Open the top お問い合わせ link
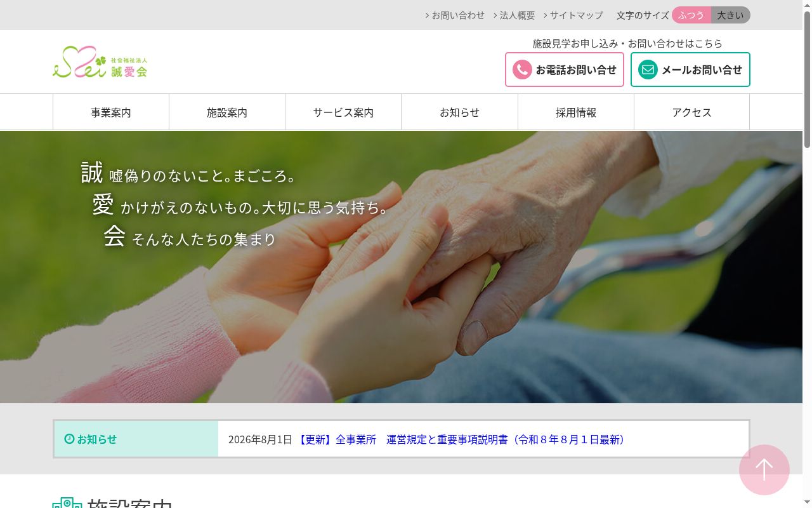 point(458,15)
